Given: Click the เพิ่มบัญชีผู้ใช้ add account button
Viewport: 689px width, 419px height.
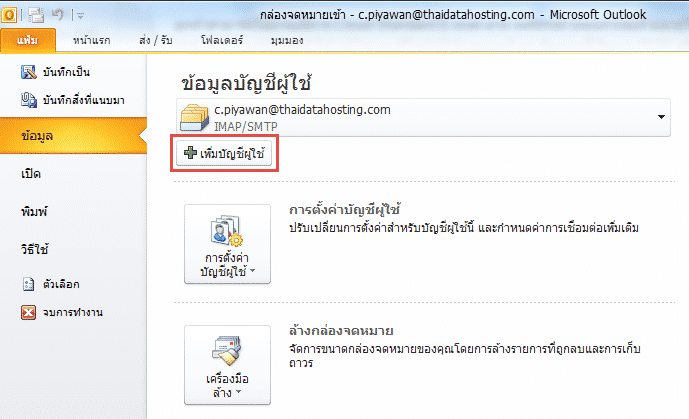Looking at the screenshot, I should coord(224,153).
